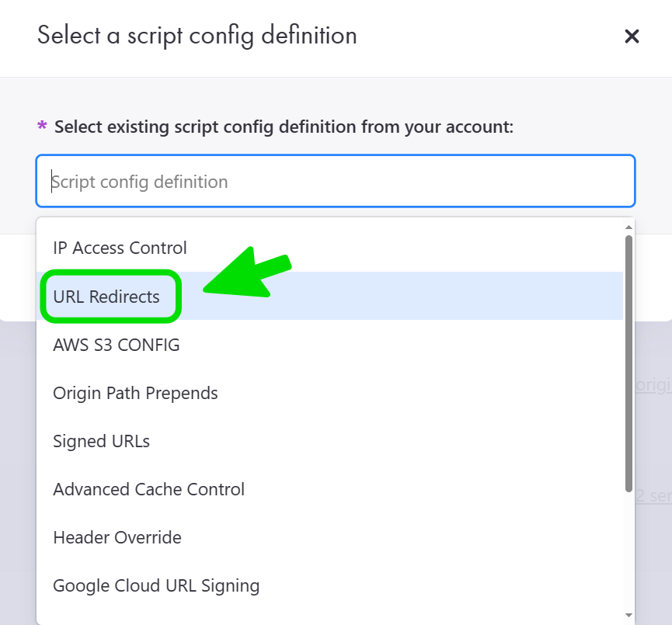Pick the Header Override option

point(117,537)
